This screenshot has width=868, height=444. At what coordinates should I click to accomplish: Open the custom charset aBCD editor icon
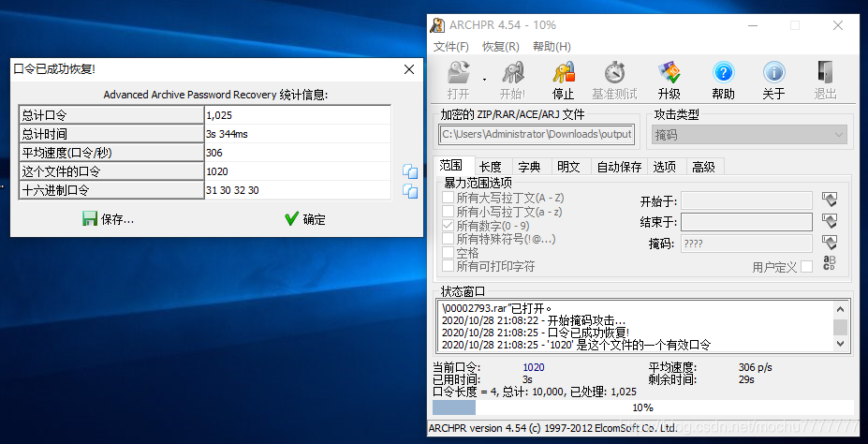[830, 263]
